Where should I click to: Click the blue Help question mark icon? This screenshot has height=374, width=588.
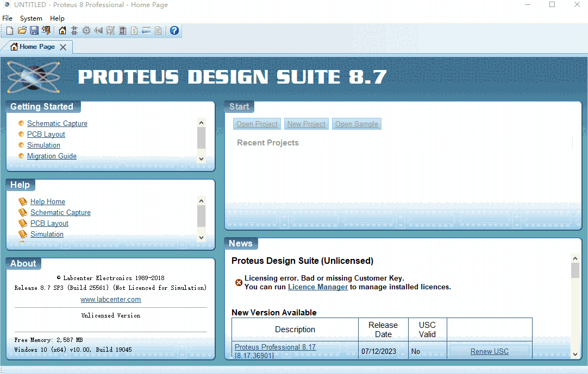174,30
